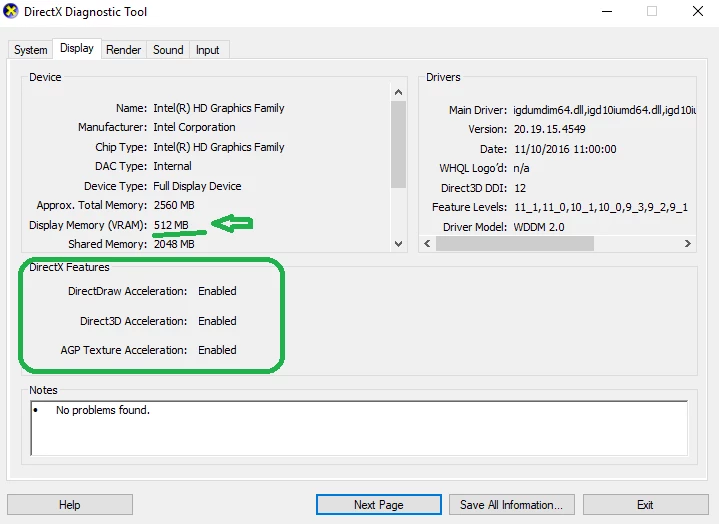719x524 pixels.
Task: Click Device panel scroll up arrow
Action: pos(398,92)
